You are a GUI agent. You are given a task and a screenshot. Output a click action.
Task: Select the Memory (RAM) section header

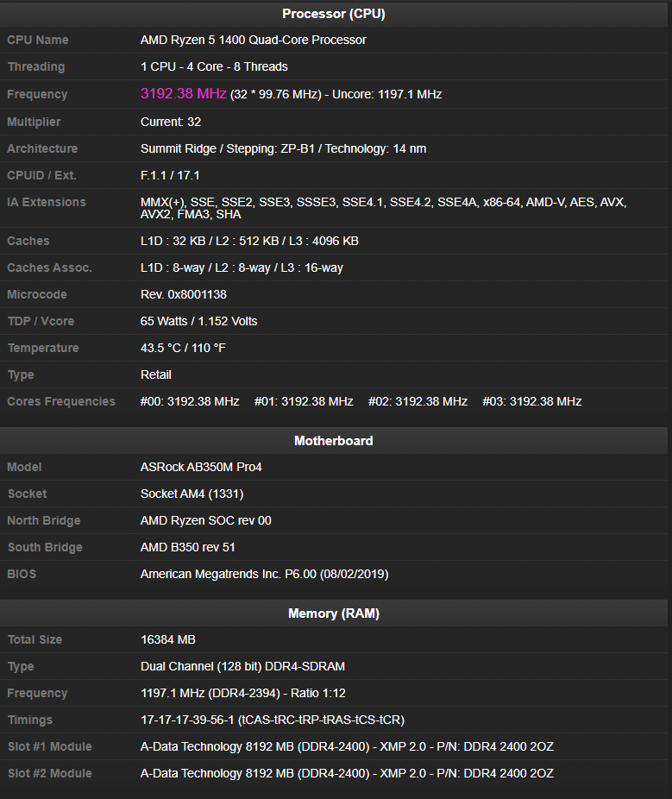[334, 613]
